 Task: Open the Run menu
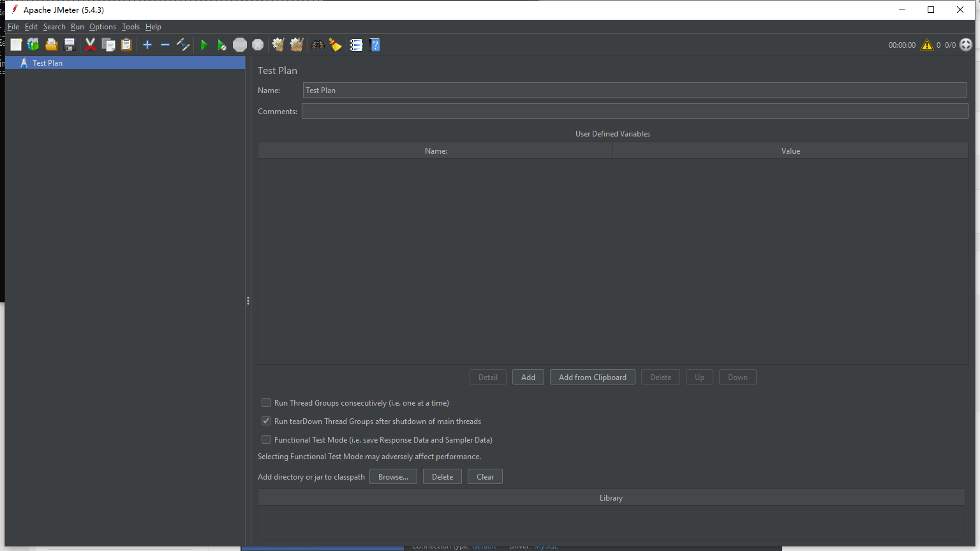[x=77, y=27]
